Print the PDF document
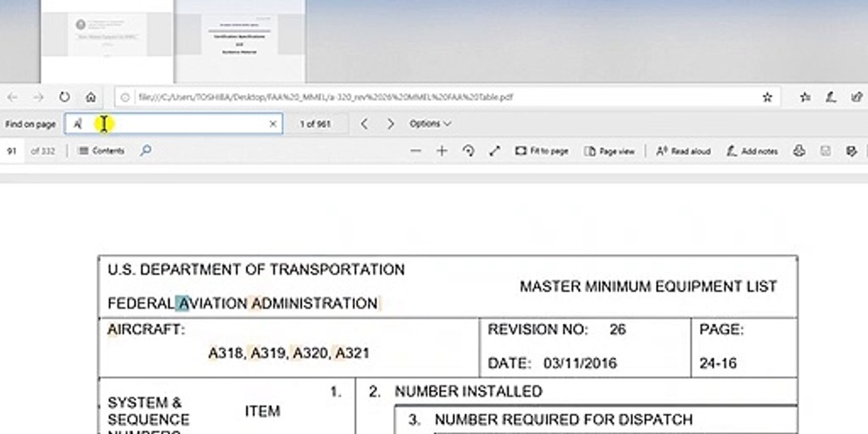The width and height of the screenshot is (868, 434). 799,151
